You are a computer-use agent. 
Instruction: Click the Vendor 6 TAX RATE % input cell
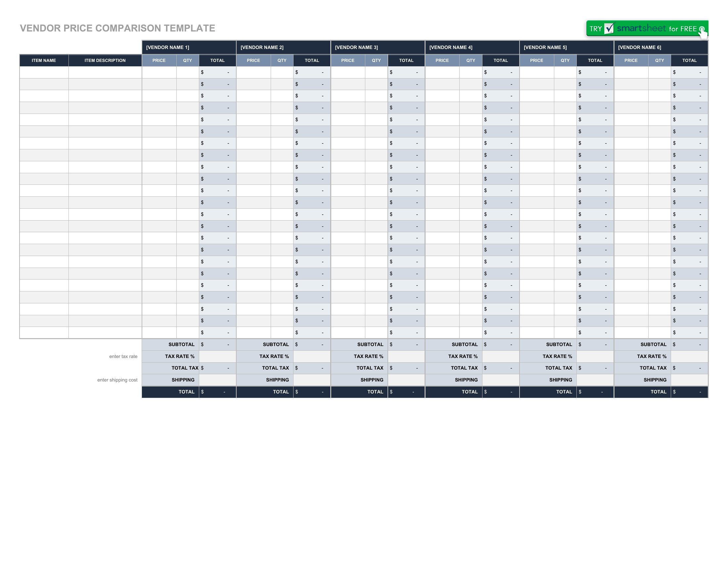tap(689, 356)
